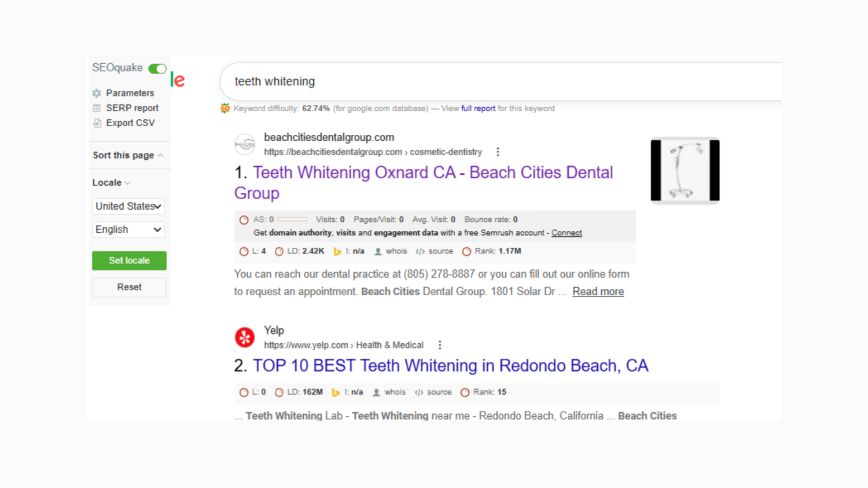The width and height of the screenshot is (868, 488).
Task: Click the Bing index icon on first result
Action: [x=337, y=251]
